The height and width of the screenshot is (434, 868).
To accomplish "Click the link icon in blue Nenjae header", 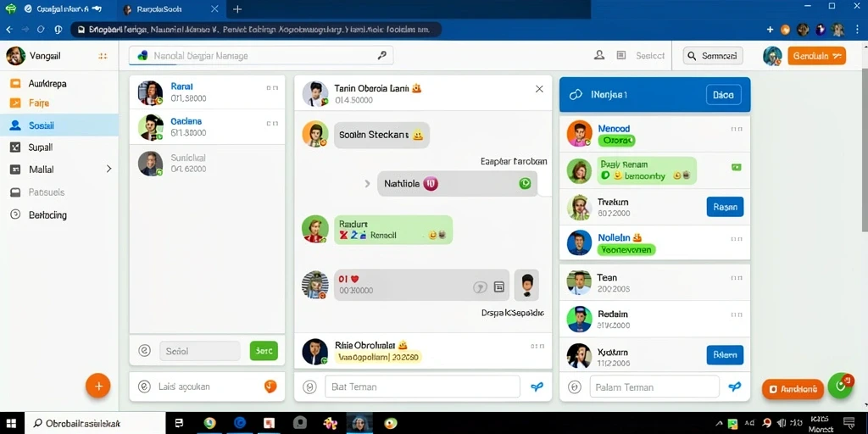I will point(576,95).
